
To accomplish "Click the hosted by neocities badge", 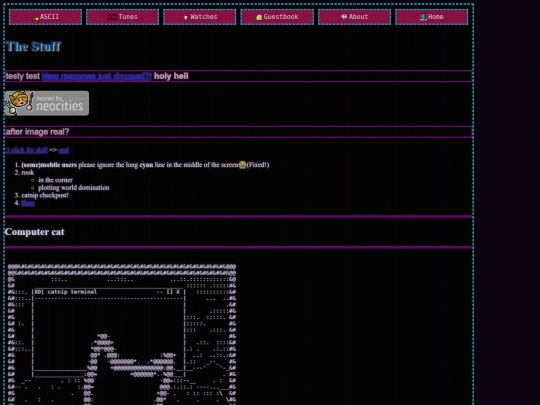I will [47, 103].
